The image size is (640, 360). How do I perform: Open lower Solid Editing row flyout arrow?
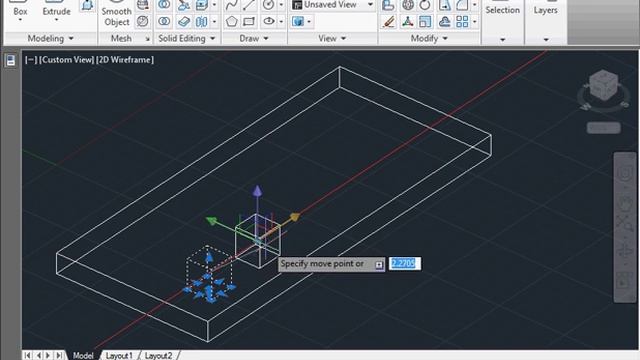point(214,21)
